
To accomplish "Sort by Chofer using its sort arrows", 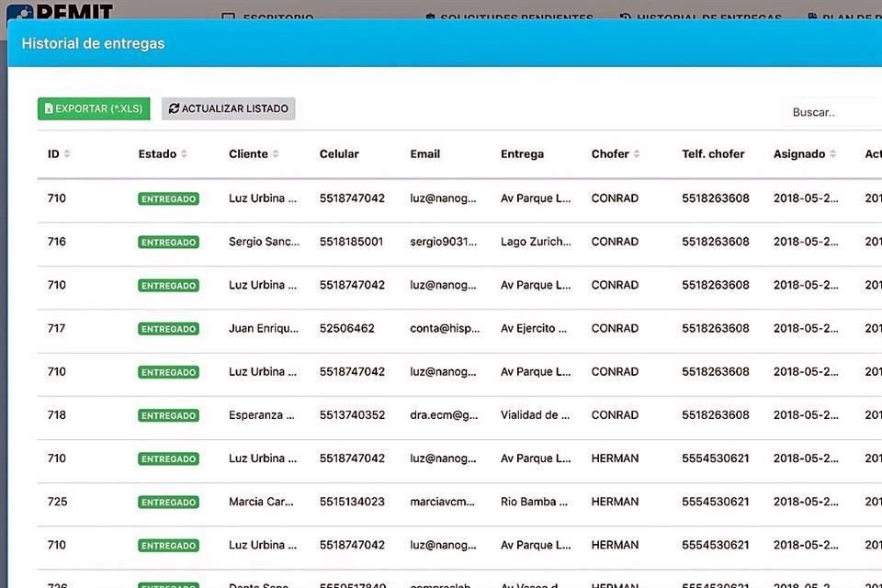I will (x=637, y=153).
